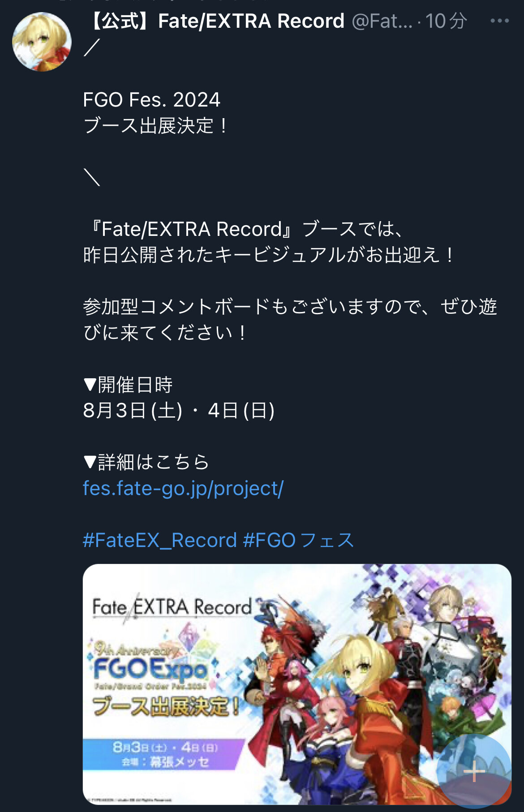Tap the Fate/EXTRA Record logo in banner

click(x=172, y=607)
